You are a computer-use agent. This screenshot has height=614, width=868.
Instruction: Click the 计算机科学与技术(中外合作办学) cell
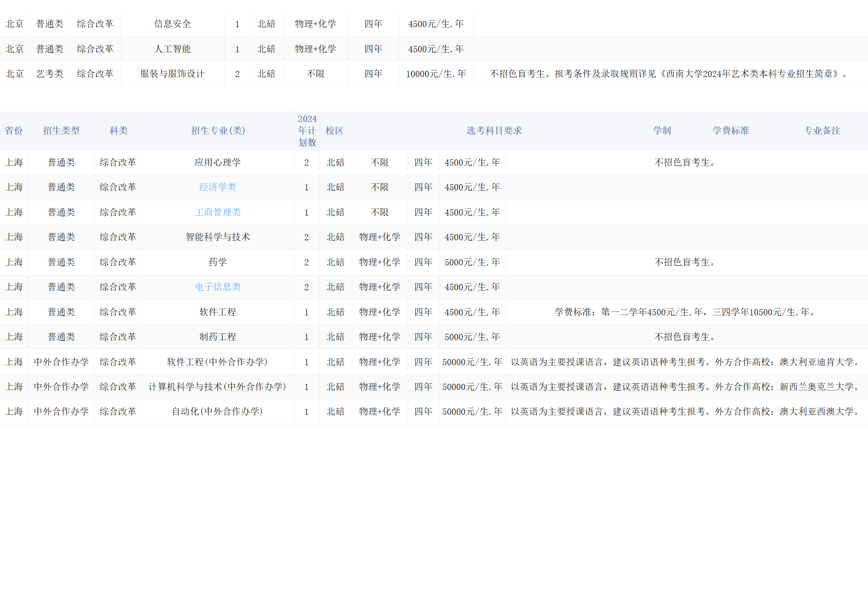[217, 387]
